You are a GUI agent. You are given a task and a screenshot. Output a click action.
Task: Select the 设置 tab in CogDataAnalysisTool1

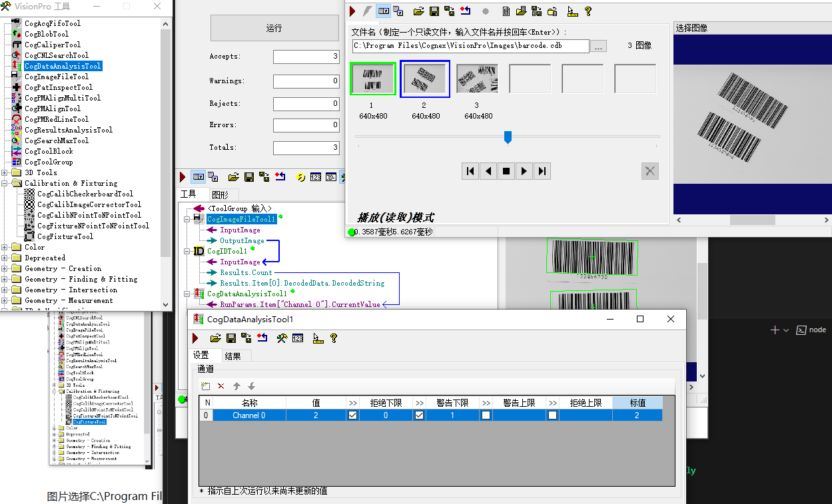coord(201,356)
